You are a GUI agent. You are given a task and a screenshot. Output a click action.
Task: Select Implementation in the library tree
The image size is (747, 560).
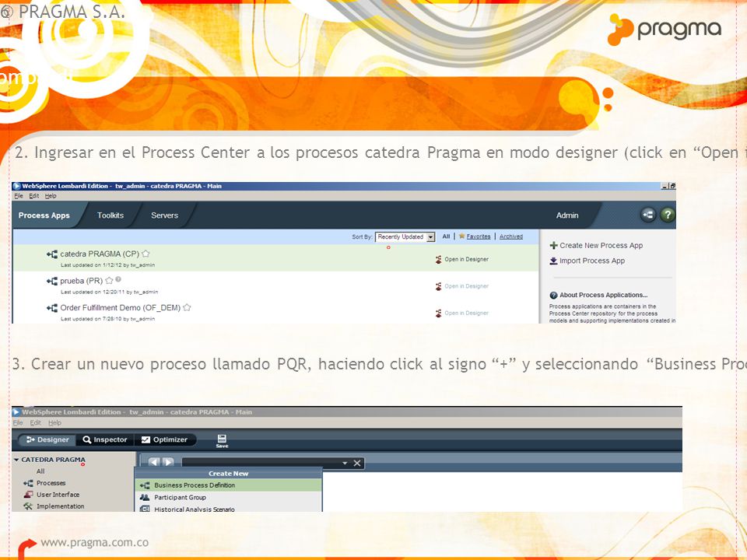tap(61, 506)
